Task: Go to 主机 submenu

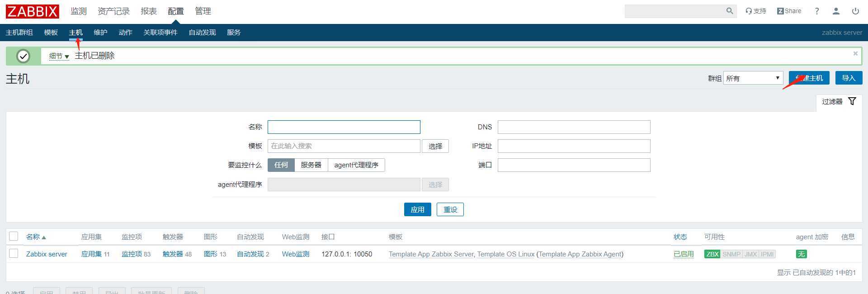Action: 75,33
